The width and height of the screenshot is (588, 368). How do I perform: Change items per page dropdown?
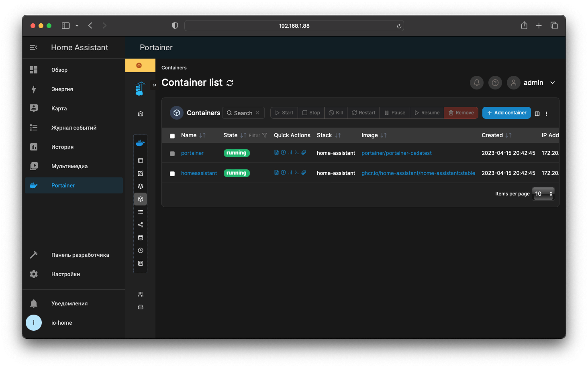(x=543, y=194)
